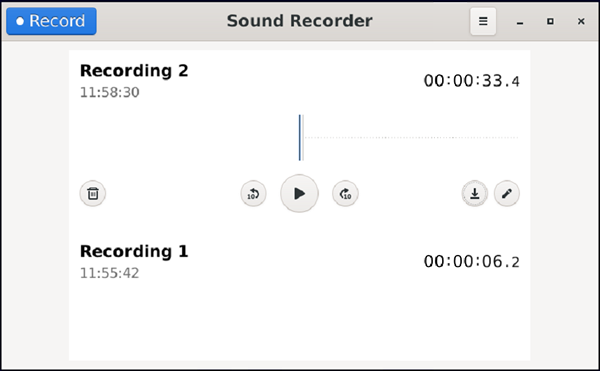Open the hamburger main menu
The image size is (600, 371).
click(x=483, y=21)
